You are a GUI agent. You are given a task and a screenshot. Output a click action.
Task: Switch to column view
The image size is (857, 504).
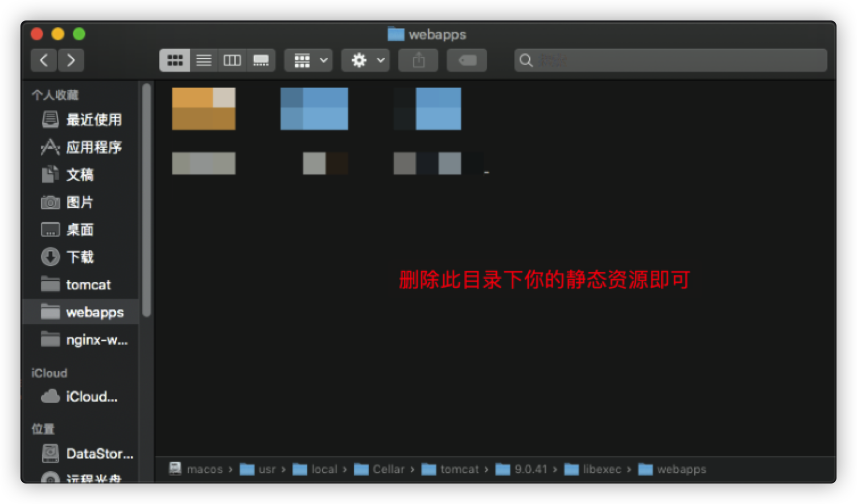tap(232, 60)
